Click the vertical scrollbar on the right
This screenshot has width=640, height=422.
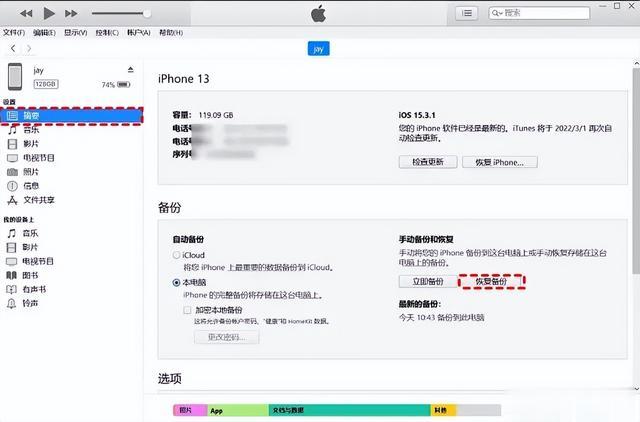[636, 171]
